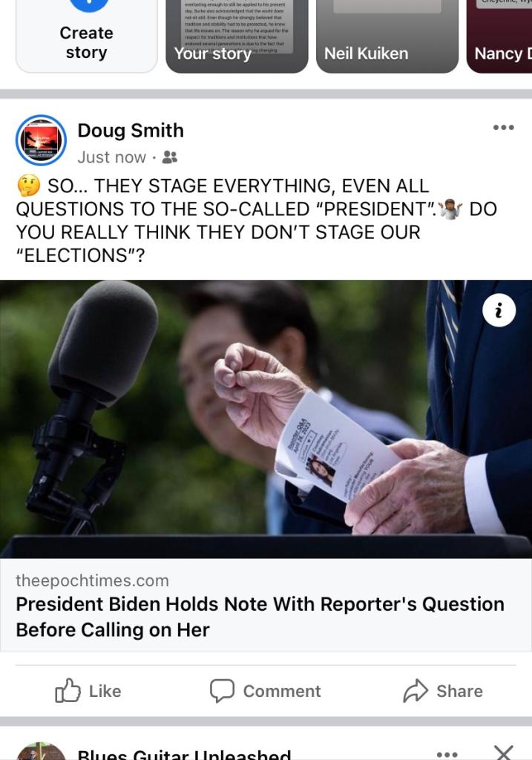Open Blues Guitar Unleashed page name

[x=184, y=754]
